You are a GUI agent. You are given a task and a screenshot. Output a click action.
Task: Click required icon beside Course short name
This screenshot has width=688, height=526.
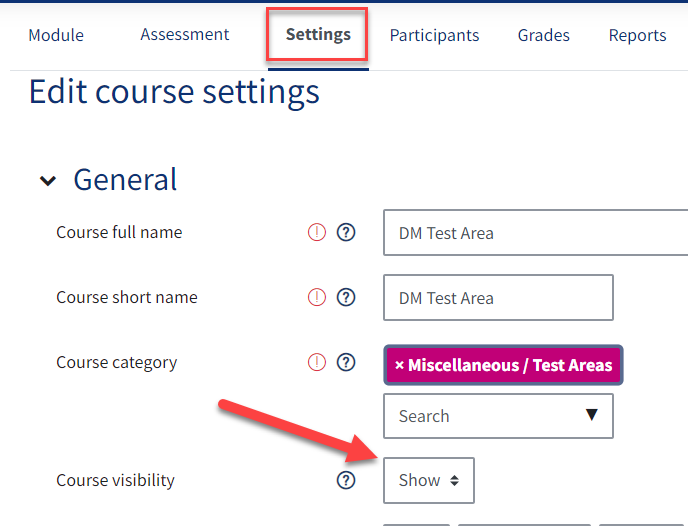coord(317,297)
